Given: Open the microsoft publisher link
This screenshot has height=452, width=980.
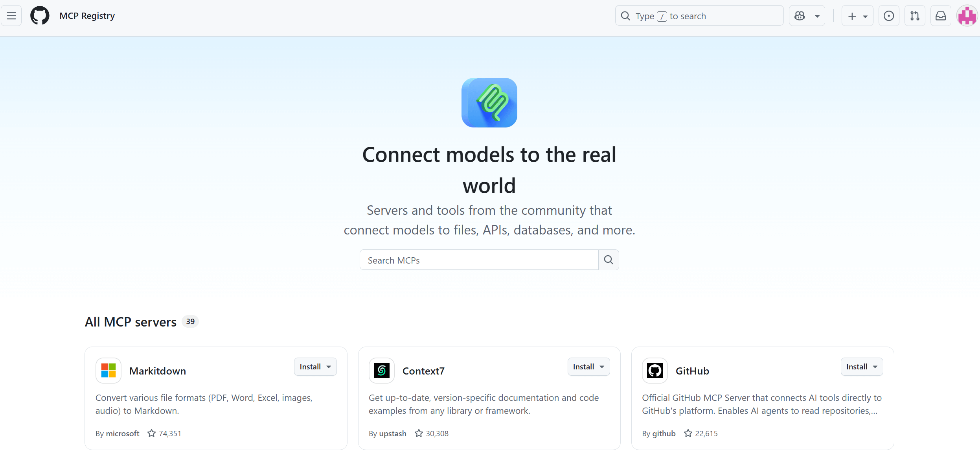Looking at the screenshot, I should click(122, 433).
